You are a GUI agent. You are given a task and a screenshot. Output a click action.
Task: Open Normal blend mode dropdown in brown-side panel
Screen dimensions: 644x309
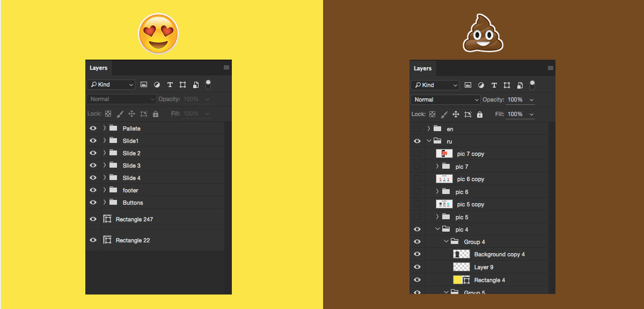[x=446, y=100]
